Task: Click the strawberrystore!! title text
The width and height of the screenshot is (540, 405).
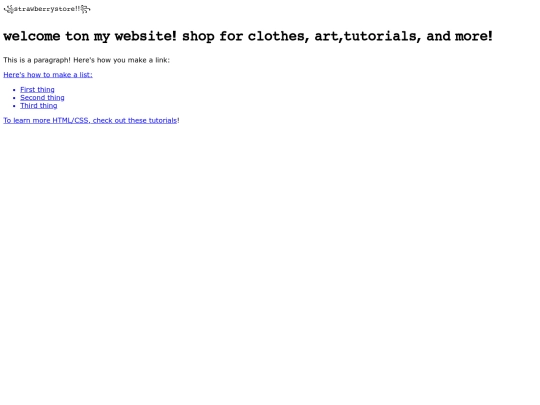Action: (x=47, y=9)
